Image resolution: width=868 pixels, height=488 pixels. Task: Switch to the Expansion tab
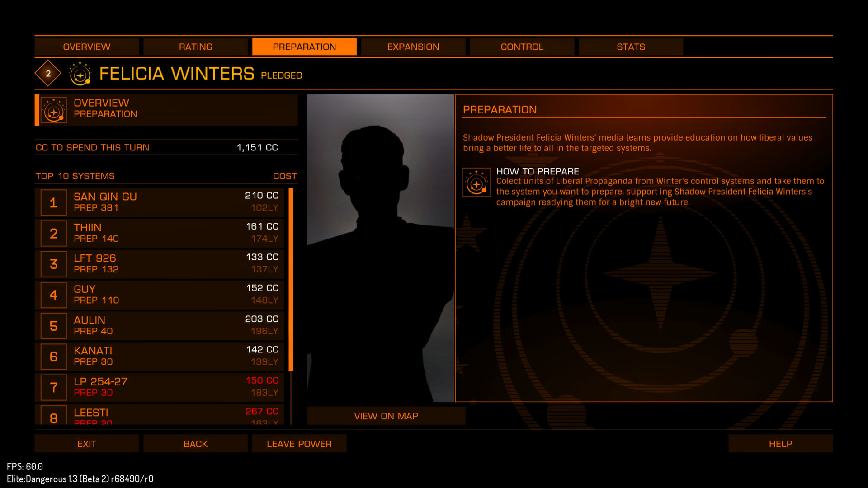[413, 47]
